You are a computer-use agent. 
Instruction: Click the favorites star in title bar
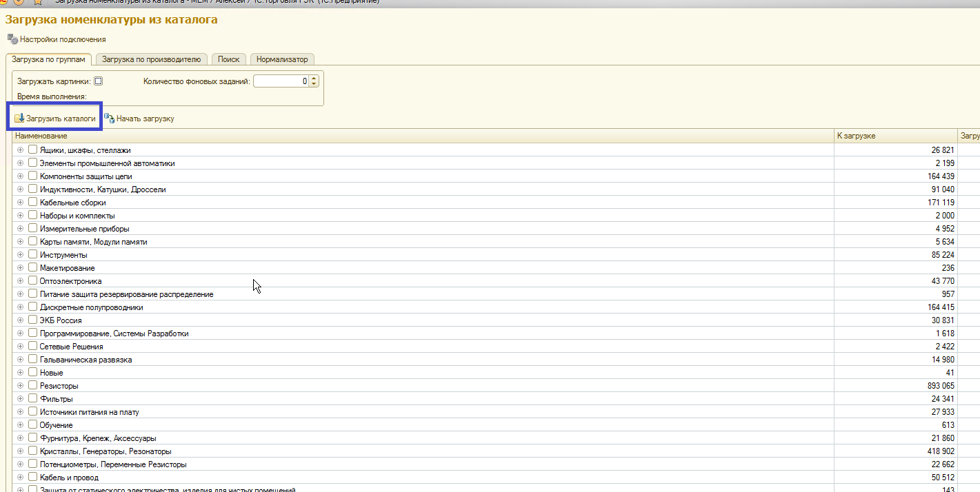click(38, 2)
